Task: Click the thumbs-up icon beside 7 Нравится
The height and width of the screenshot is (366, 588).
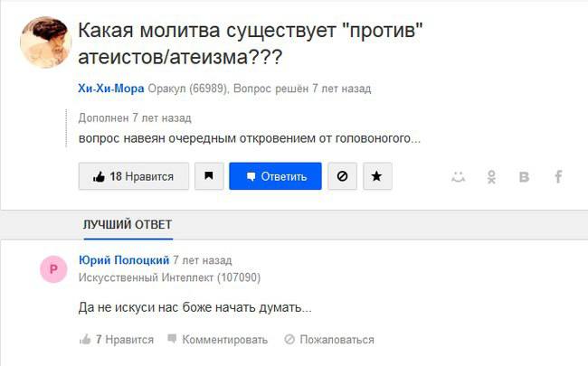Action: 85,340
